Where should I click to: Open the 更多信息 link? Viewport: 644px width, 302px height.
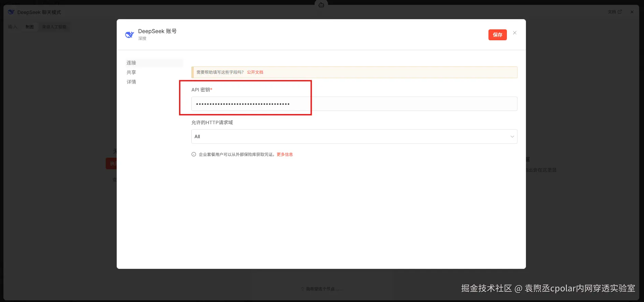click(285, 155)
